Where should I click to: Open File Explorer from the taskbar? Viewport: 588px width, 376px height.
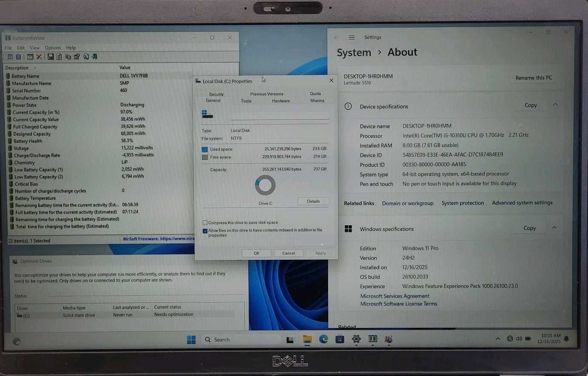pos(307,339)
